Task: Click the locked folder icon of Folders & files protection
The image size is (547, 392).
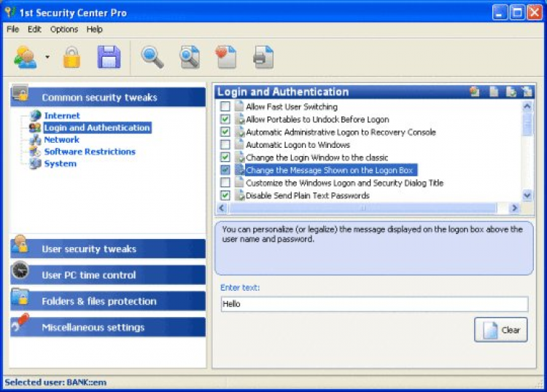Action: point(20,296)
